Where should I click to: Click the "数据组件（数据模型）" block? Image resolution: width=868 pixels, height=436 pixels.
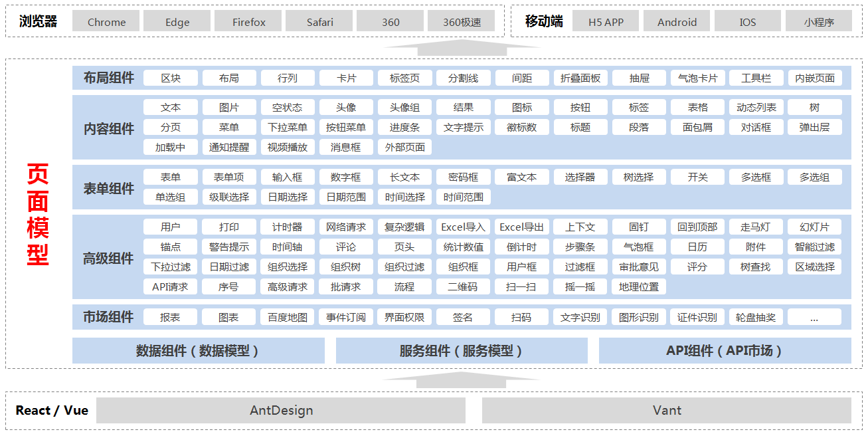pos(198,350)
